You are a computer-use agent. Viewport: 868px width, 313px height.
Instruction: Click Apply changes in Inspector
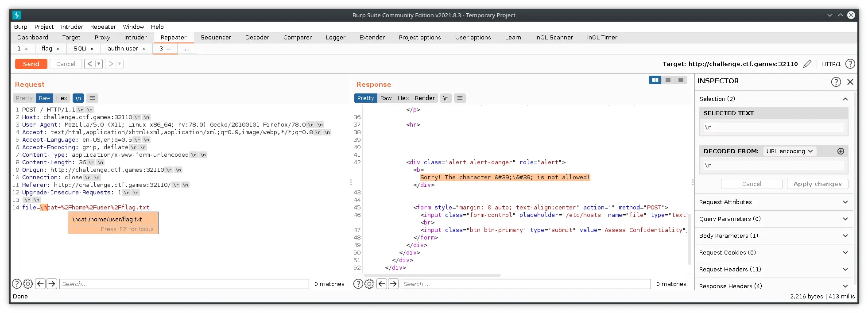818,184
